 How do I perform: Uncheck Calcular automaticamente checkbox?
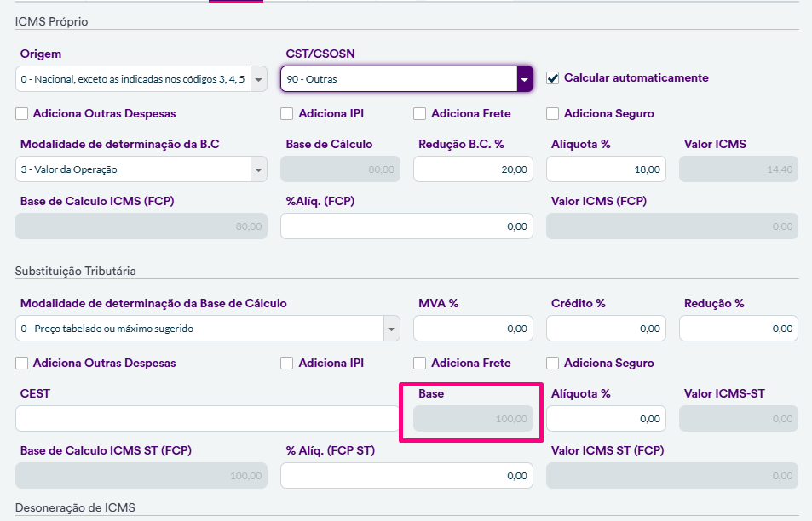pos(552,77)
